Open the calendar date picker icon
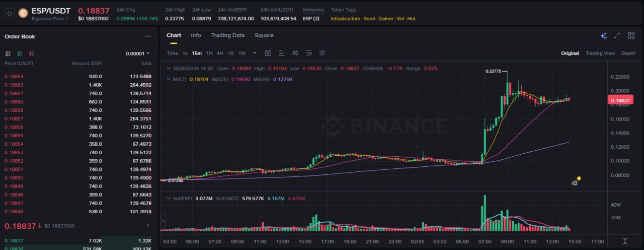The height and width of the screenshot is (250, 644). point(268,53)
